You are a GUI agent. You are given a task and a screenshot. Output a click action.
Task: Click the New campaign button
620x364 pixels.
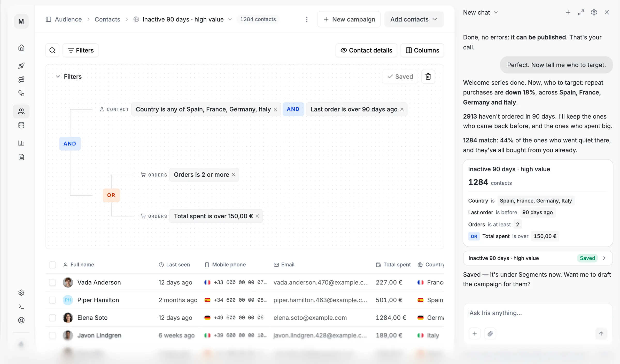tap(349, 19)
